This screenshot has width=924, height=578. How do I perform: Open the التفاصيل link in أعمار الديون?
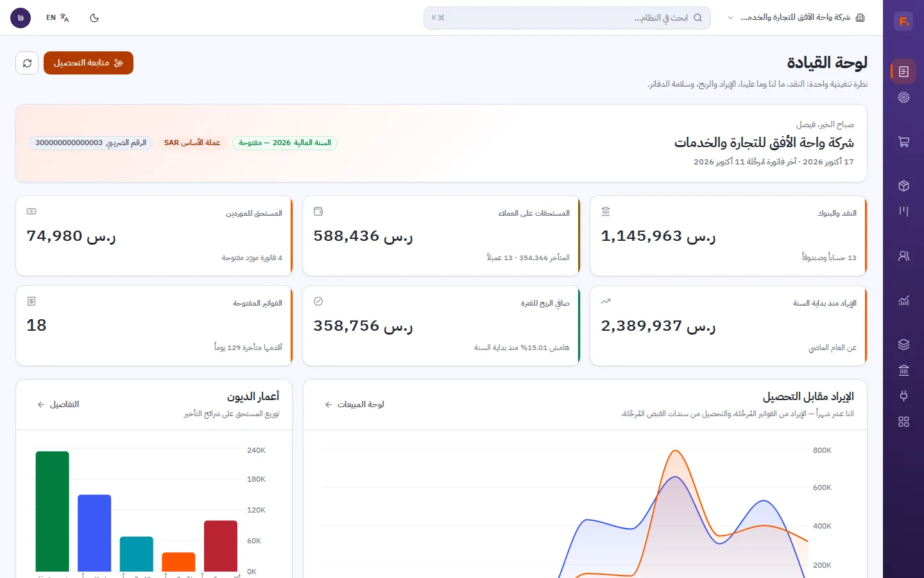(x=58, y=405)
